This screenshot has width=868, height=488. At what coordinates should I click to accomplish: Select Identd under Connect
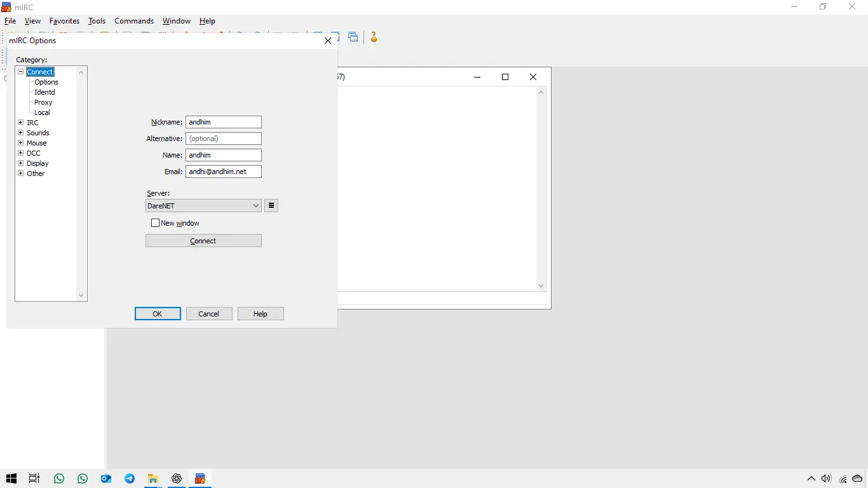coord(44,92)
